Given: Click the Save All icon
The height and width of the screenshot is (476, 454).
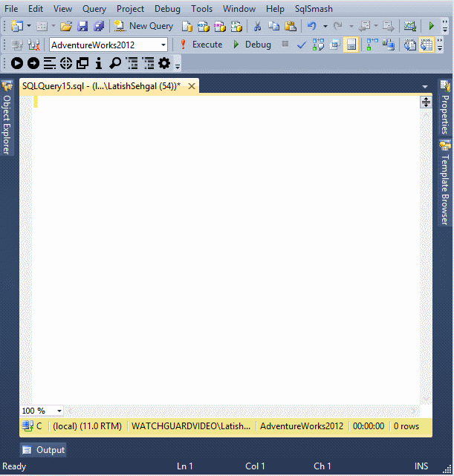Looking at the screenshot, I should point(99,26).
